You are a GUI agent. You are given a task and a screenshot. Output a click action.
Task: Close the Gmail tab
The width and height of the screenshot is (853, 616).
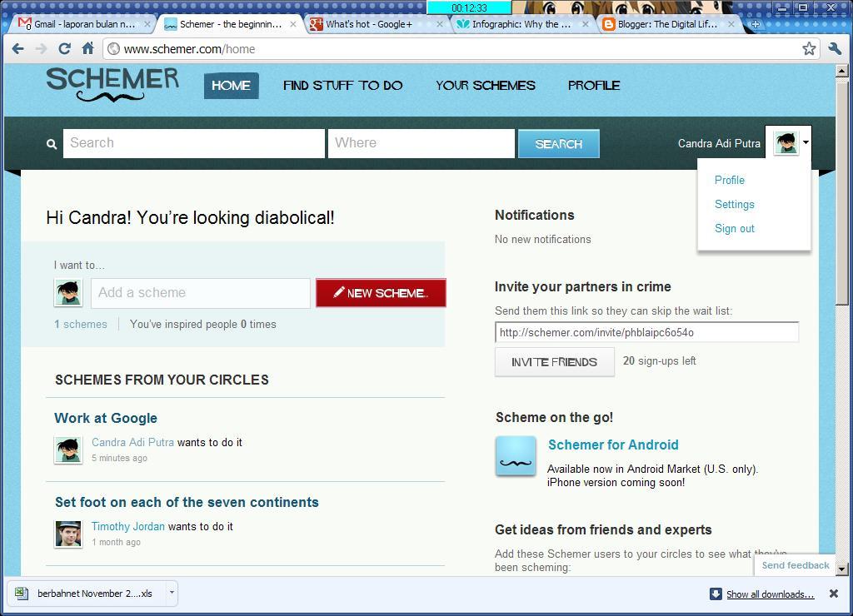click(147, 24)
